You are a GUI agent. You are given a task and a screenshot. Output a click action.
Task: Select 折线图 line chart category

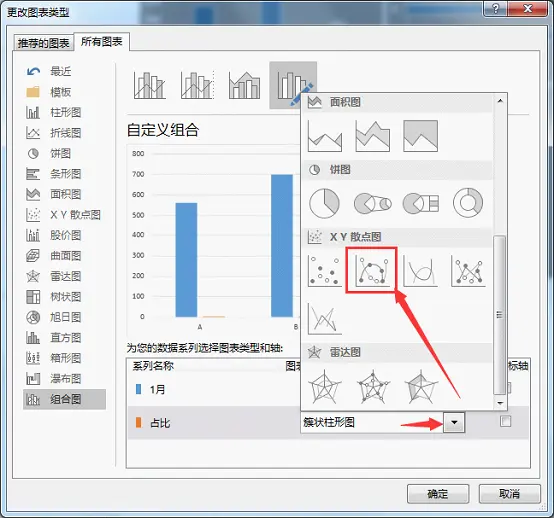tap(64, 133)
